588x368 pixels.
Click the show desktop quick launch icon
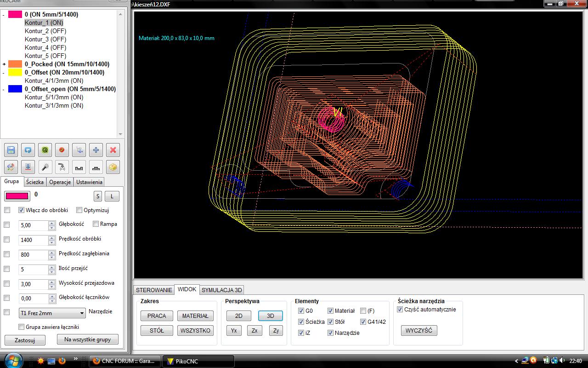(51, 361)
